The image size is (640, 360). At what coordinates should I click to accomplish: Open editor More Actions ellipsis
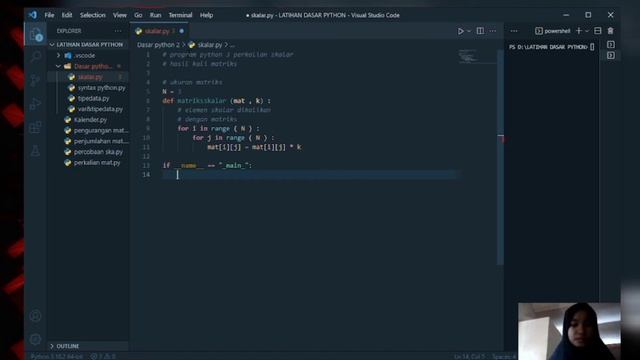click(493, 31)
